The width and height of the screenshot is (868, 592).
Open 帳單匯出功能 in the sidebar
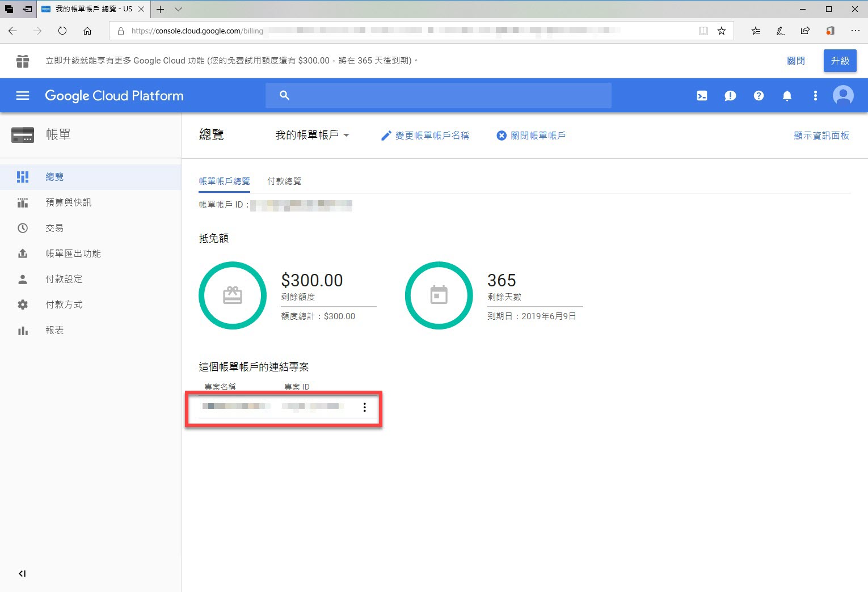[x=90, y=253]
